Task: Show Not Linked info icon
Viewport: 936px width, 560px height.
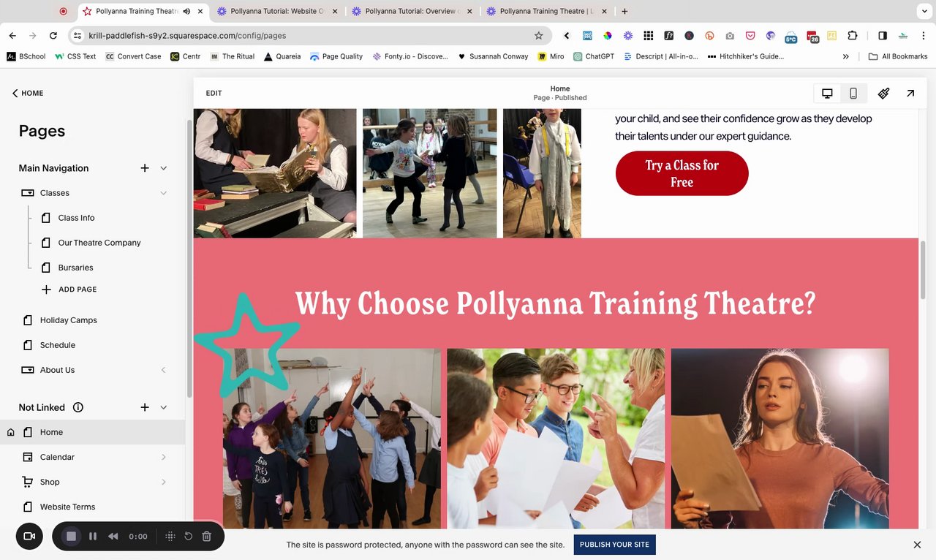Action: click(78, 407)
